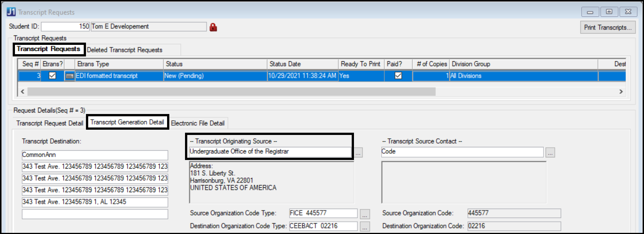Viewport: 644px width, 234px height.
Task: Click the Print Transcripts button
Action: click(608, 27)
